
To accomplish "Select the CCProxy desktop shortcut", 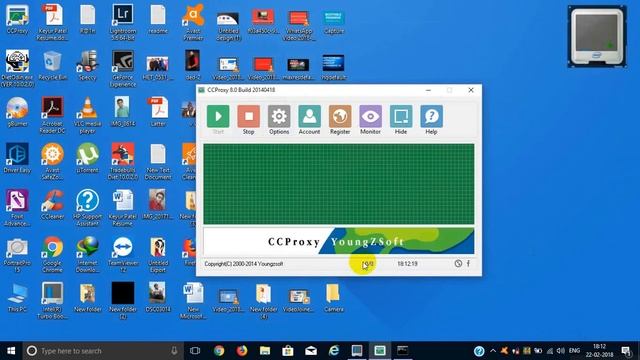I will (x=17, y=19).
